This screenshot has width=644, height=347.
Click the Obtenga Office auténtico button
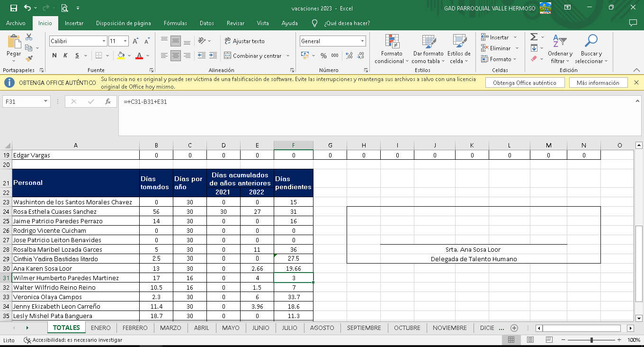tap(525, 83)
